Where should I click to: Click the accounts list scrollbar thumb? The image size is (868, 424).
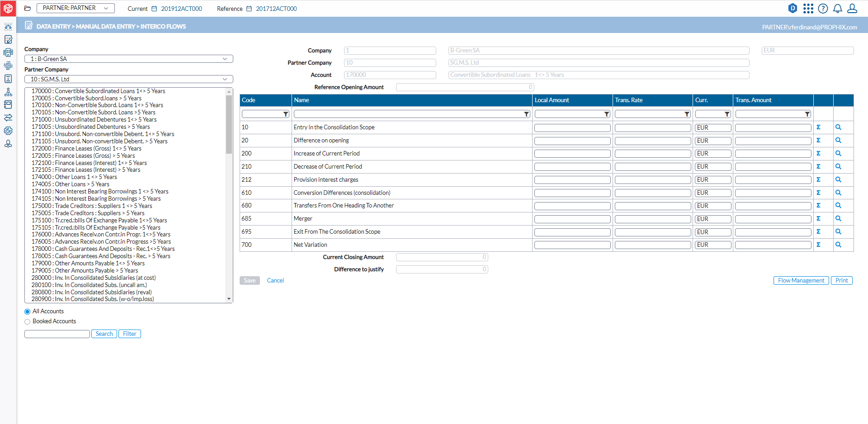click(x=229, y=124)
